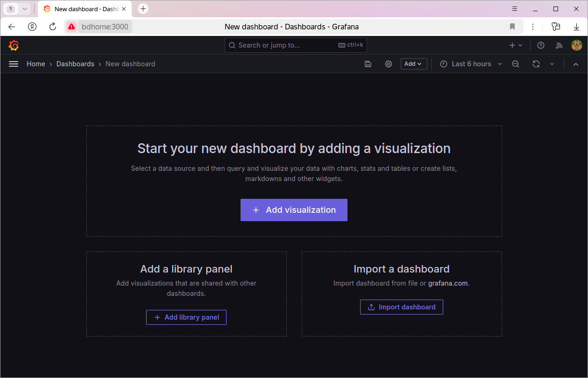588x378 pixels.
Task: Click the Import dashboard button
Action: tap(402, 307)
